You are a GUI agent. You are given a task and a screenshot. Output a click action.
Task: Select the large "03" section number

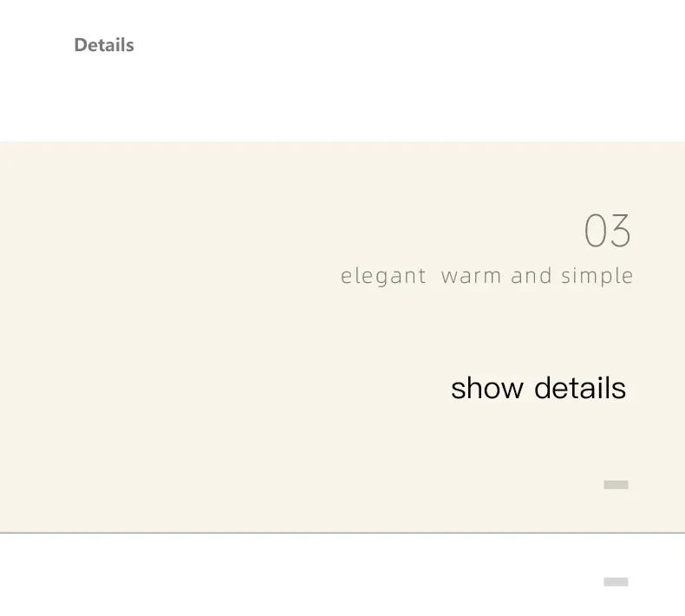607,231
